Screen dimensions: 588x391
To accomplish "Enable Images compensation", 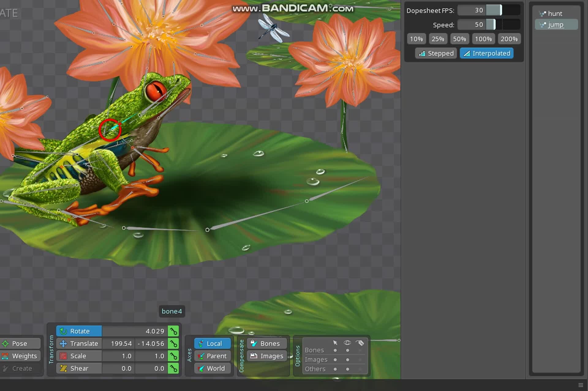I will [266, 356].
